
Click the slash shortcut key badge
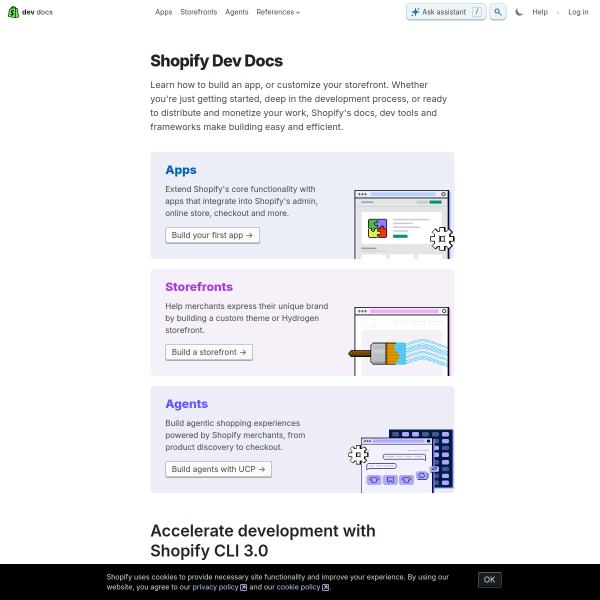tap(477, 12)
